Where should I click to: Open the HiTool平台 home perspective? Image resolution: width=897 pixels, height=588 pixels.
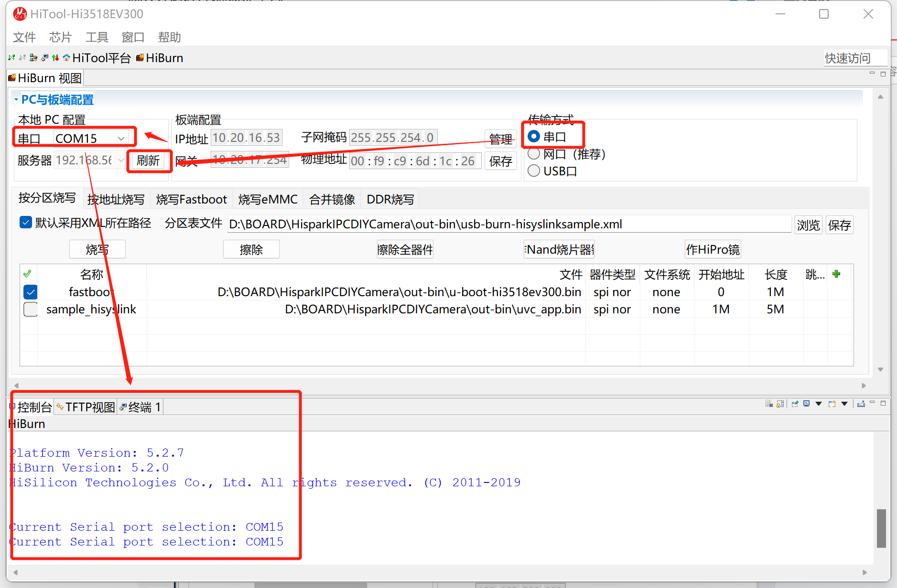[x=97, y=58]
